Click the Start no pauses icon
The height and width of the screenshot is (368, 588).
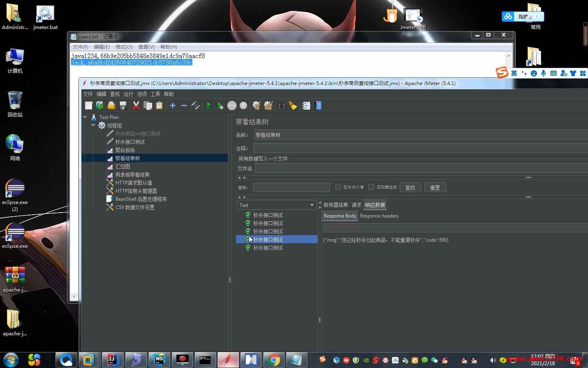coord(220,105)
